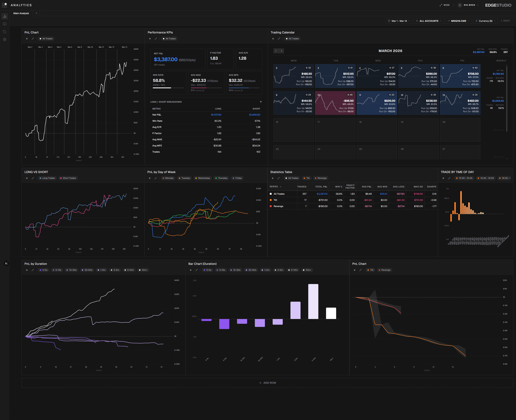The height and width of the screenshot is (420, 516).
Task: Open settings via the gear icon
Action: point(5,40)
